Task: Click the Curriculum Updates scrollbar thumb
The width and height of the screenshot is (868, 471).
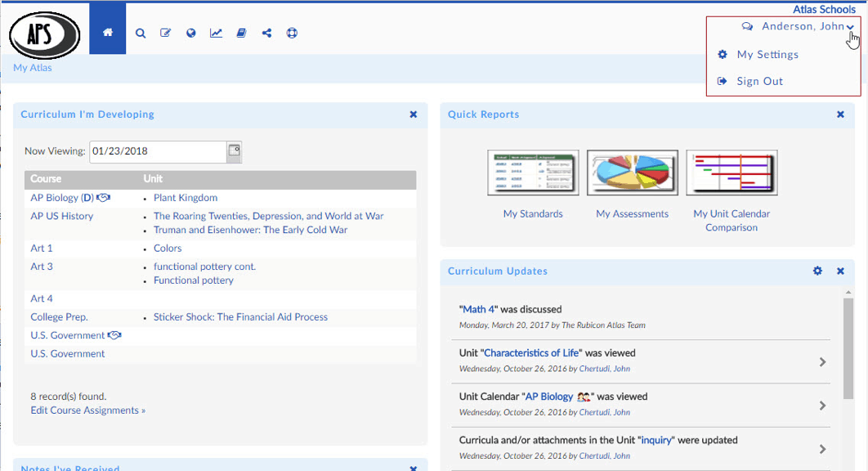Action: [848, 348]
